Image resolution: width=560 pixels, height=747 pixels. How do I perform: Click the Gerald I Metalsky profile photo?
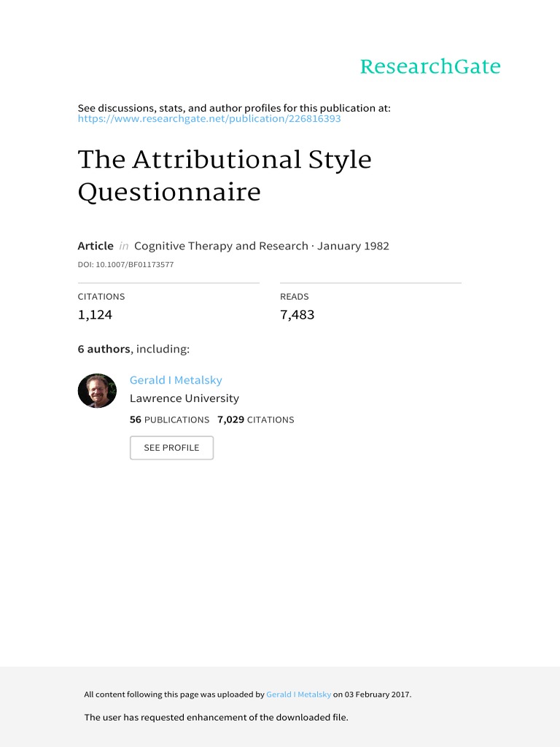(97, 391)
